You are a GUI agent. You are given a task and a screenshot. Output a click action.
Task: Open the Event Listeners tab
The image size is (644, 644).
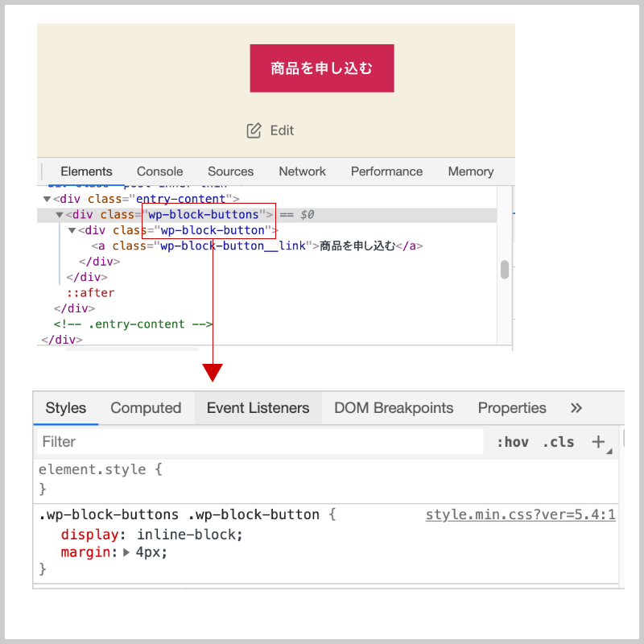[258, 408]
